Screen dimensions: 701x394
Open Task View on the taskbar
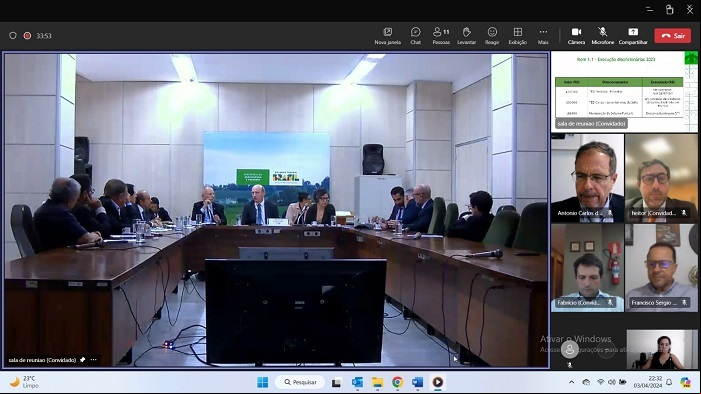[x=336, y=382]
